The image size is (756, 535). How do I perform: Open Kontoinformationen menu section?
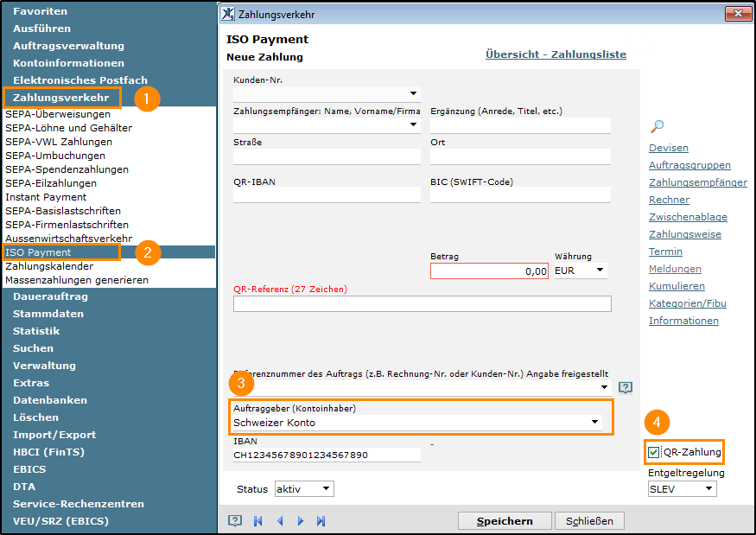click(68, 63)
